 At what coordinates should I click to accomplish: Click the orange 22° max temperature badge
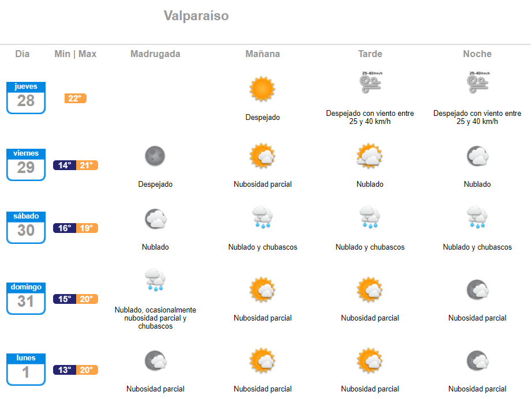point(76,99)
